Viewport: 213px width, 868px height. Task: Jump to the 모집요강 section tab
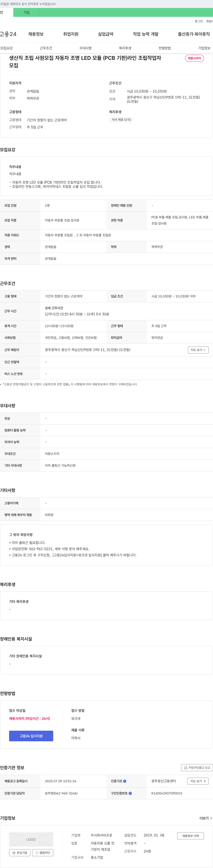6,48
